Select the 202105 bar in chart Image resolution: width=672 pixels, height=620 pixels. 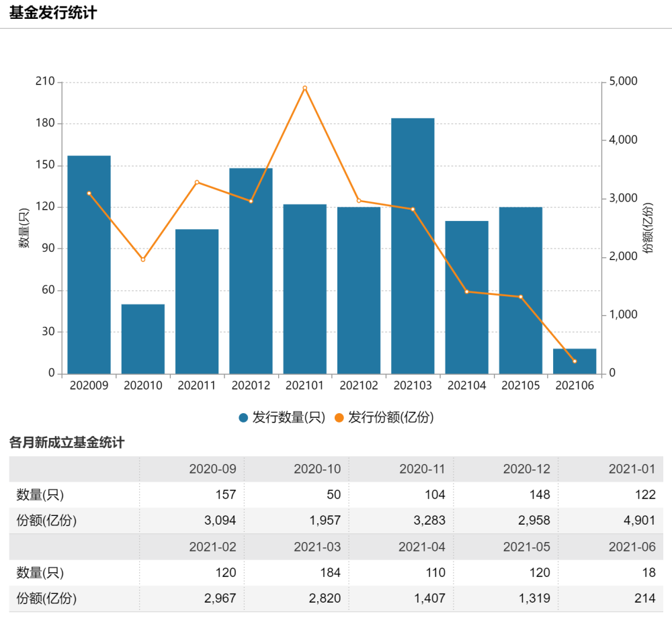(x=521, y=290)
